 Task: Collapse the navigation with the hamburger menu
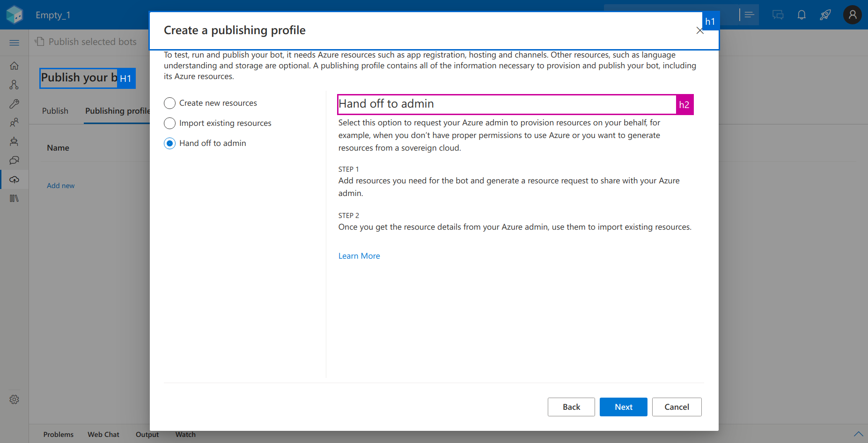[14, 42]
